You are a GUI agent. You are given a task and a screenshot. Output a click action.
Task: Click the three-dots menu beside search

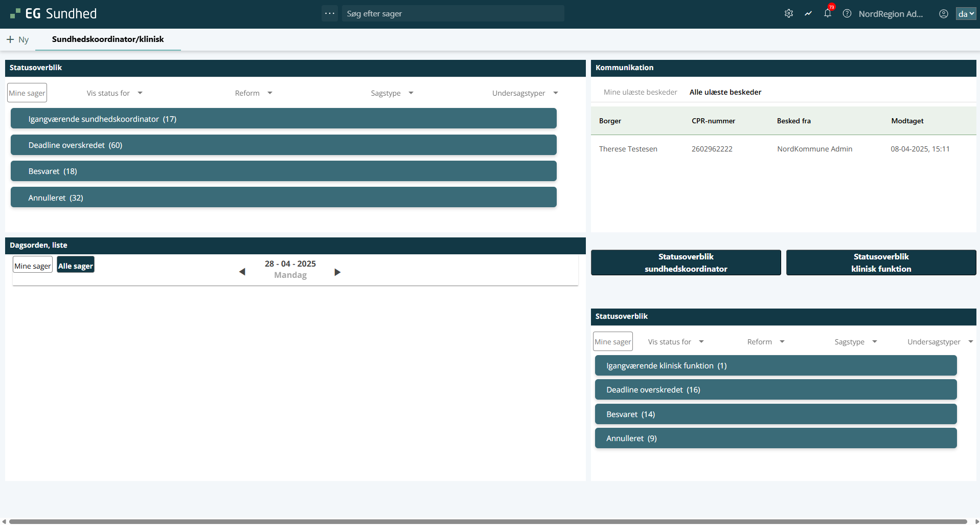click(330, 13)
